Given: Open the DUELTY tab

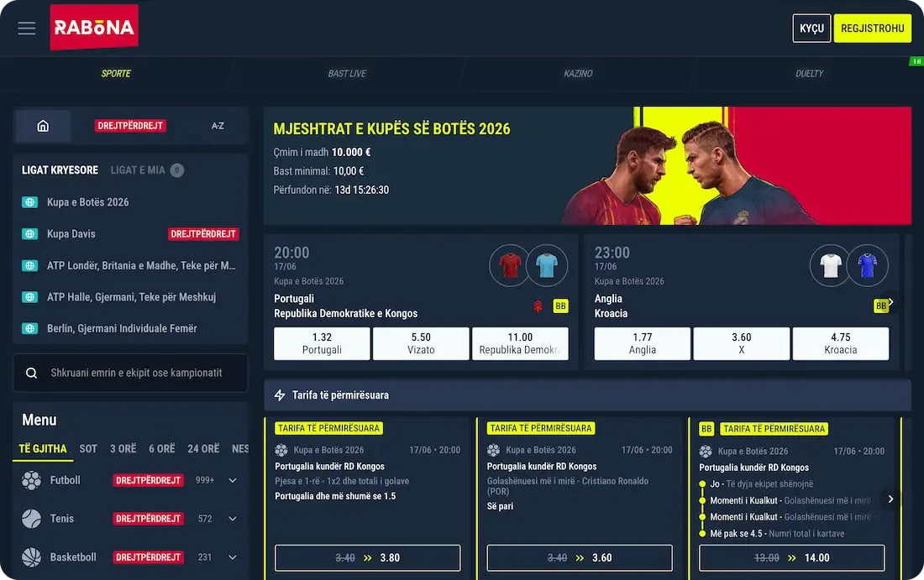Looking at the screenshot, I should (809, 74).
